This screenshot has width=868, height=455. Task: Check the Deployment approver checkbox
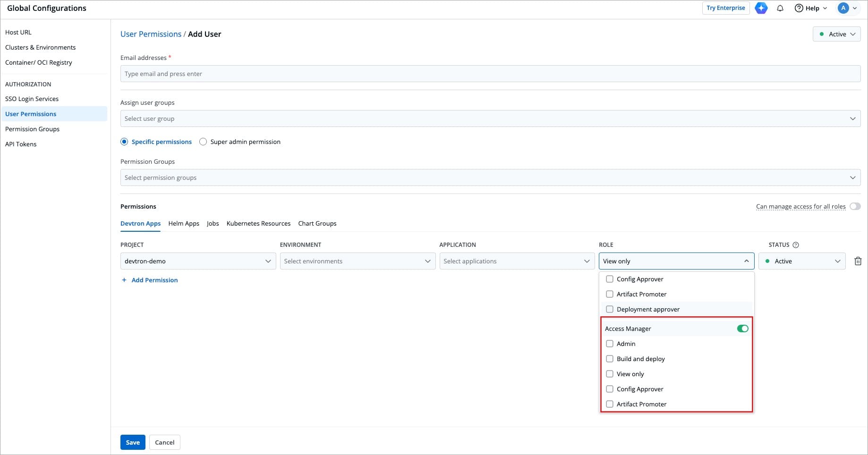click(x=610, y=309)
